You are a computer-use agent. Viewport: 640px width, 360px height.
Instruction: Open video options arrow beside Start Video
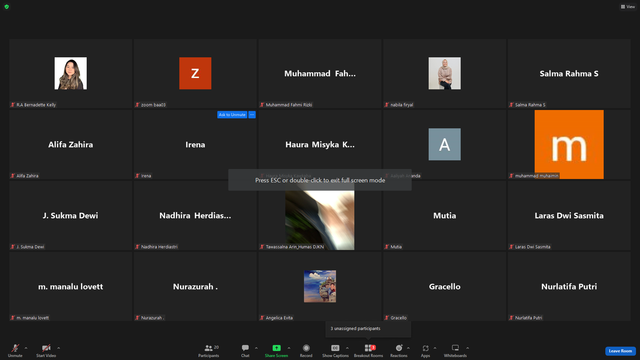click(x=59, y=348)
